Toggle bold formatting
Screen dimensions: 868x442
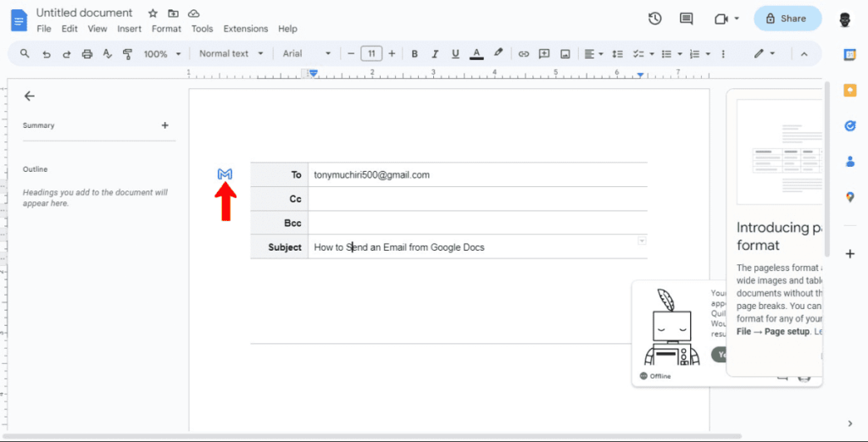[414, 53]
